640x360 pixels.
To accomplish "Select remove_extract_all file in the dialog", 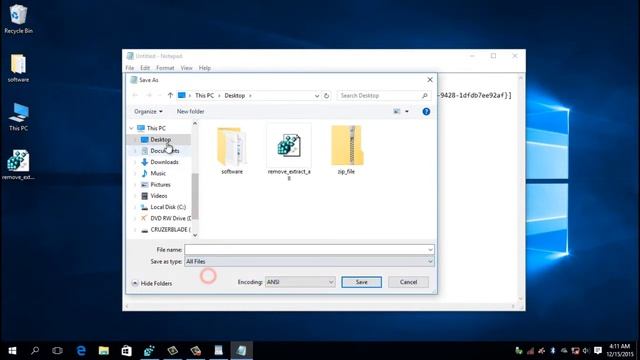I will [289, 152].
